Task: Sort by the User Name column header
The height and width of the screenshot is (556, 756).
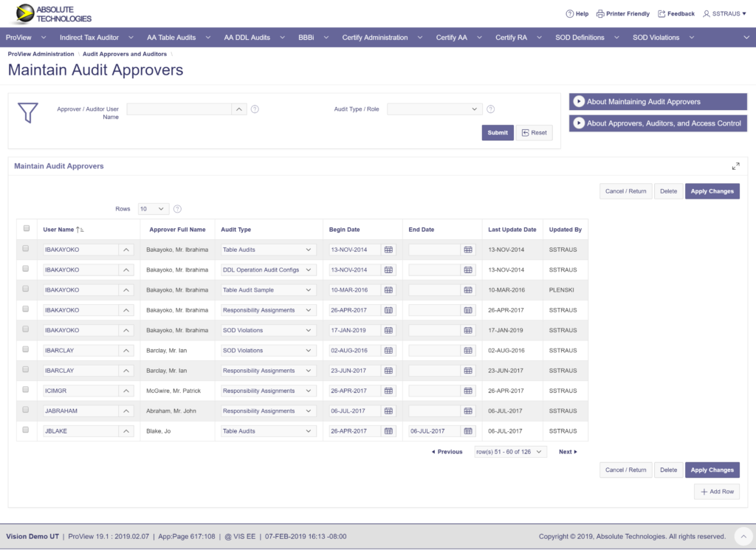Action: pos(58,230)
